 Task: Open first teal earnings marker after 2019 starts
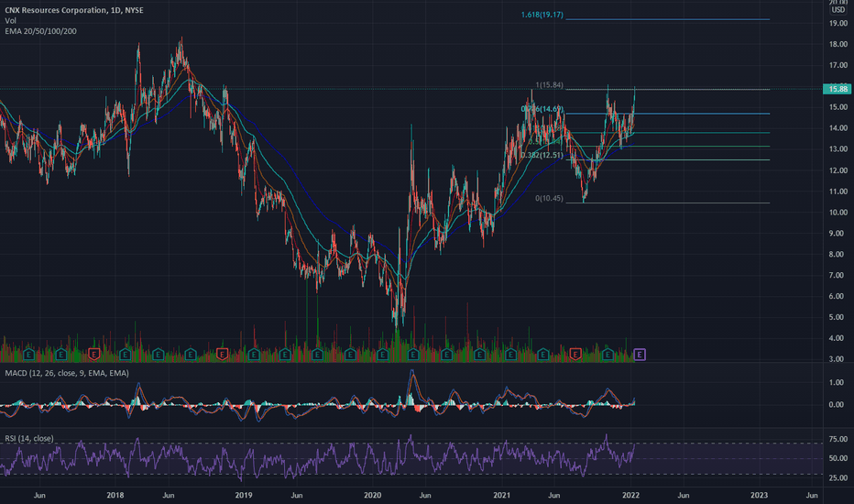(x=253, y=355)
